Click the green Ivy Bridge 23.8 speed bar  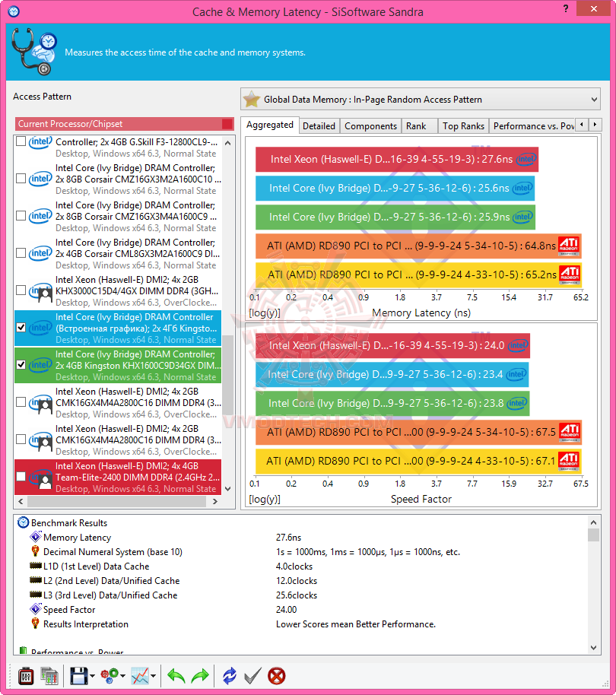(392, 403)
